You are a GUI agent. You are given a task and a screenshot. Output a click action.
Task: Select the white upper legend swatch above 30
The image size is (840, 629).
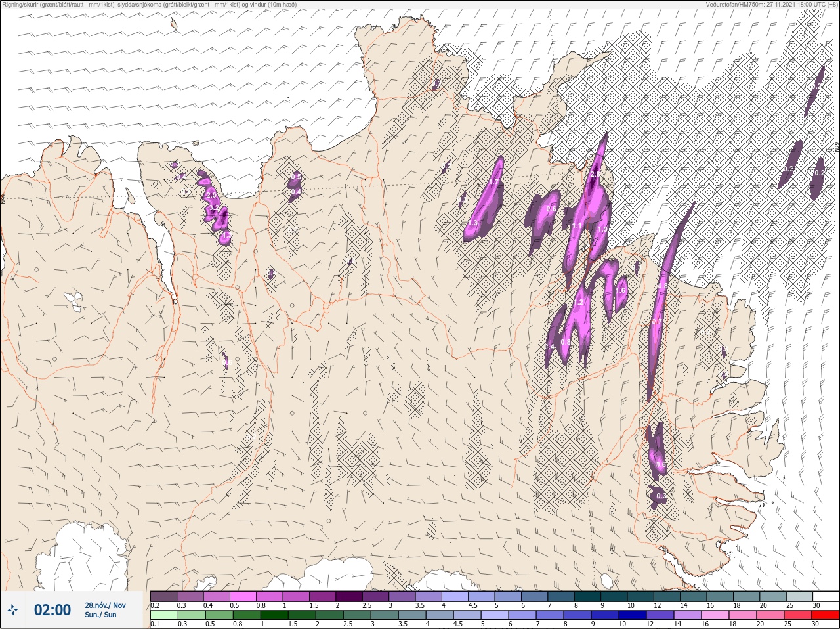pyautogui.click(x=825, y=596)
